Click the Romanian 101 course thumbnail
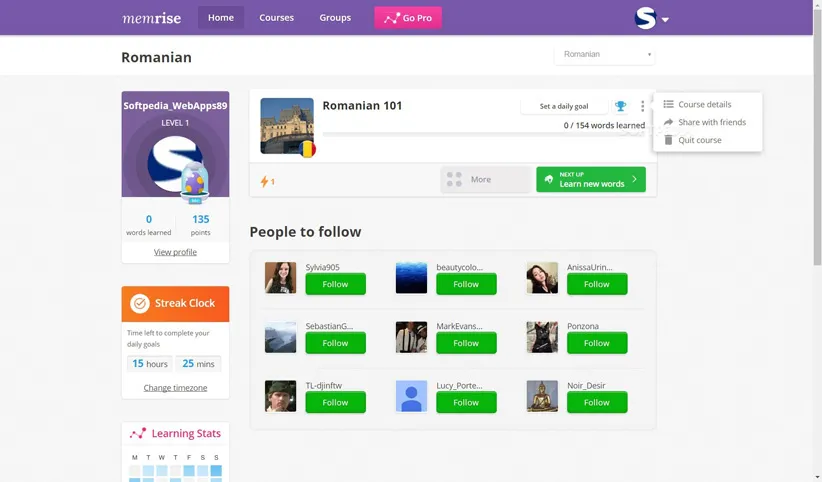The height and width of the screenshot is (482, 822). [287, 126]
